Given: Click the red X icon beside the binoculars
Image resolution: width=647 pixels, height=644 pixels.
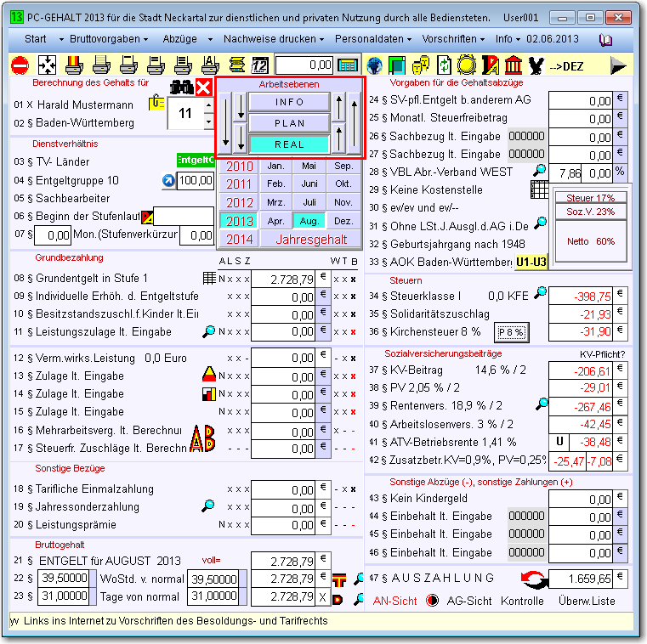Looking at the screenshot, I should click(x=203, y=87).
